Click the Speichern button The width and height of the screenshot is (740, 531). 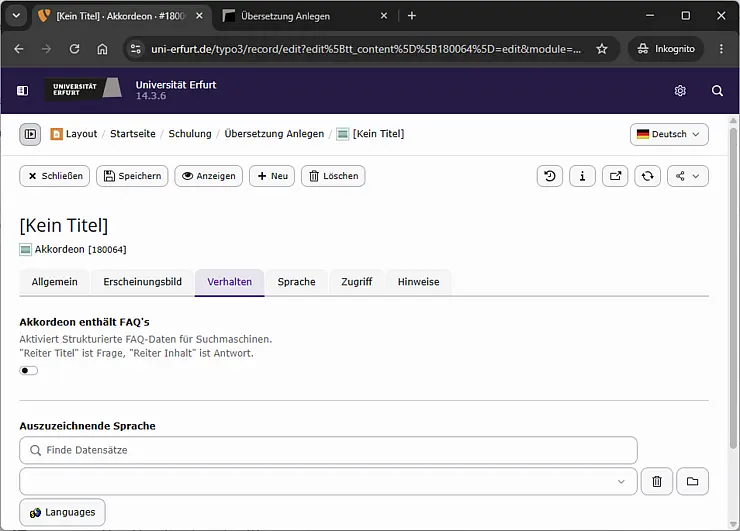click(132, 176)
